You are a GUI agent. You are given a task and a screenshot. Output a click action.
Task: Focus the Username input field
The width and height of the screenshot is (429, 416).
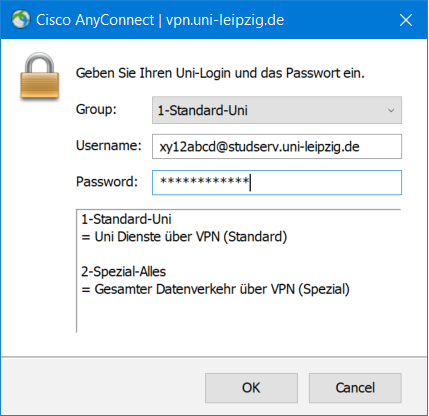(x=277, y=147)
